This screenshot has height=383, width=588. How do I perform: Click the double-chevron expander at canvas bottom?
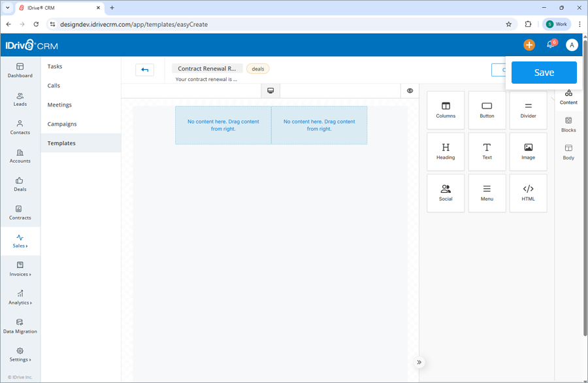pos(419,361)
